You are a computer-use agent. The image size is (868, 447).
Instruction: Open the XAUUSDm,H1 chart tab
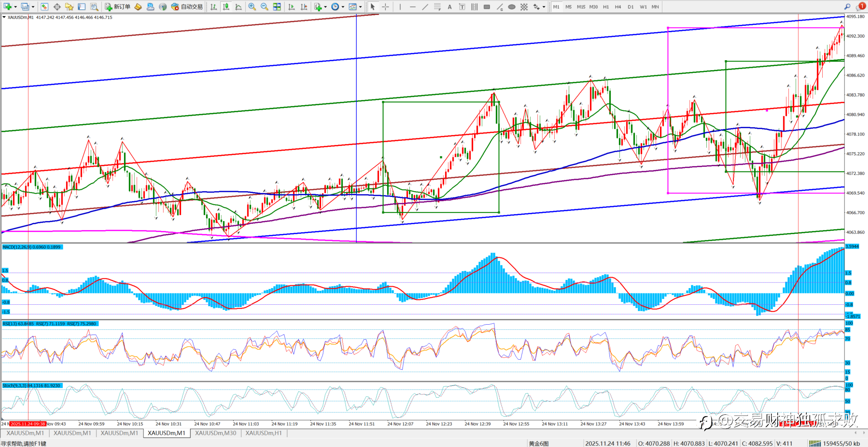pos(264,433)
